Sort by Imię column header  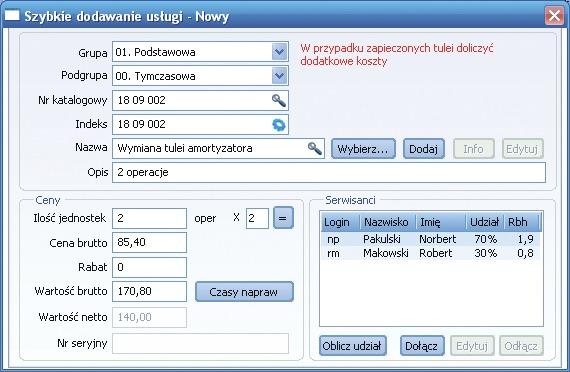click(x=441, y=222)
